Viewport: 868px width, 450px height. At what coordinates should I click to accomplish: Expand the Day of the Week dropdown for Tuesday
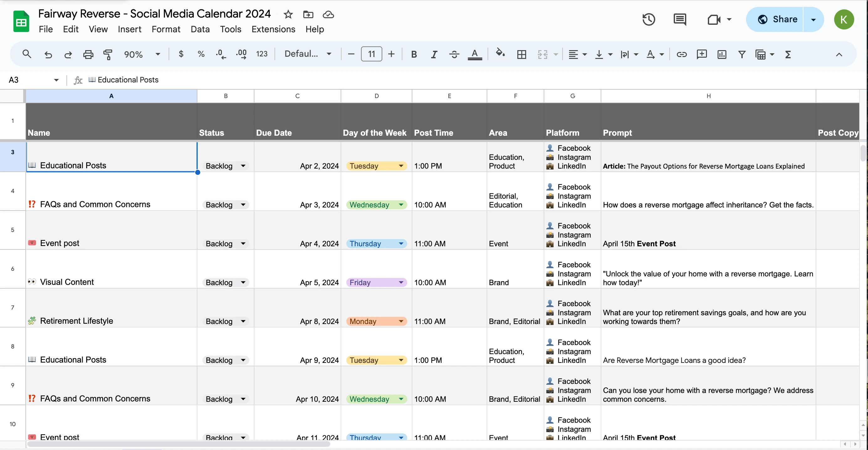tap(401, 166)
